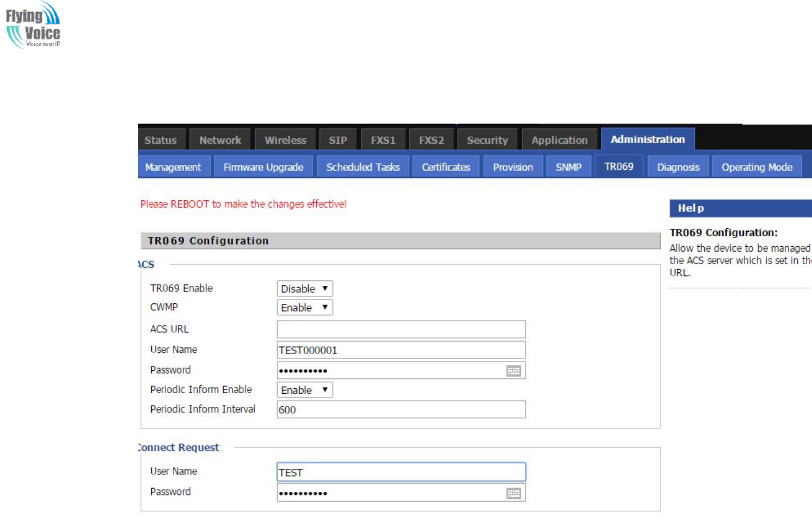Click the Periodic Inform Interval label
Screen dimensions: 812x519
click(202, 409)
